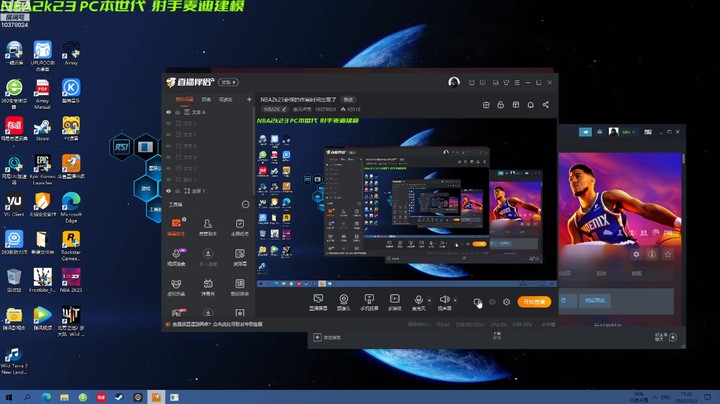Click the profile avatar in the live companion title bar

coord(454,82)
